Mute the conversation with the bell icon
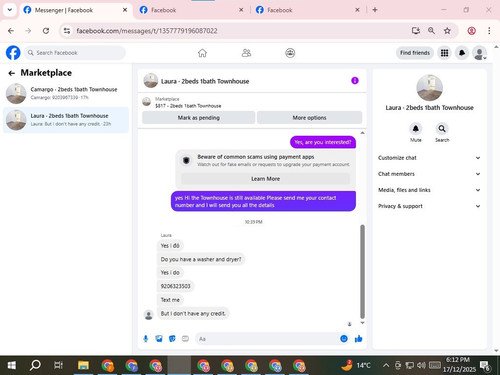The width and height of the screenshot is (500, 375). click(x=416, y=128)
